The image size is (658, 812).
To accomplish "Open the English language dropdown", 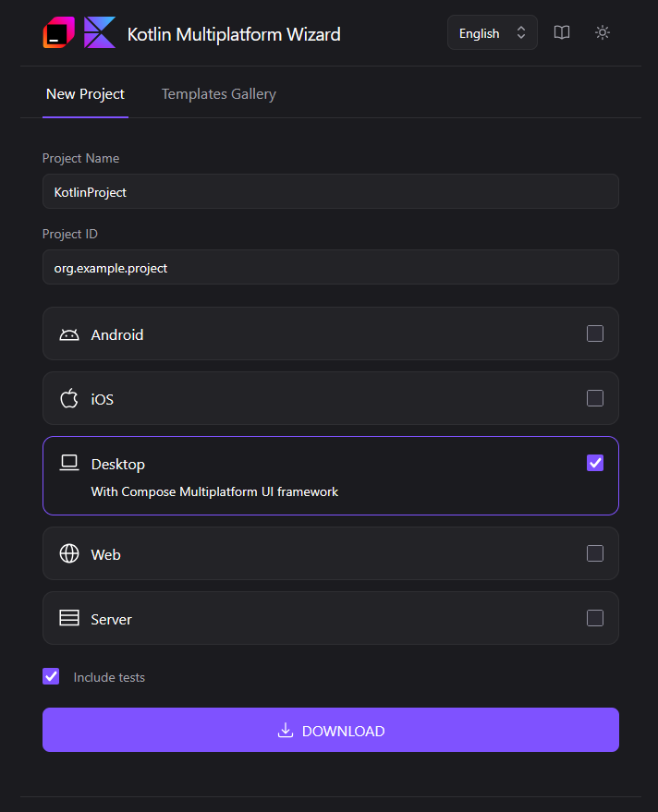I will [492, 32].
